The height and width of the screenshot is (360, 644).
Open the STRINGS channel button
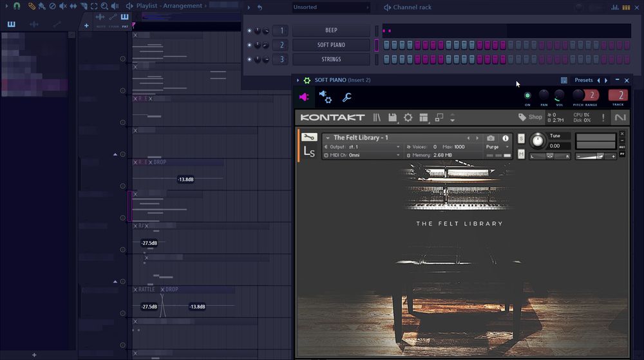[331, 59]
